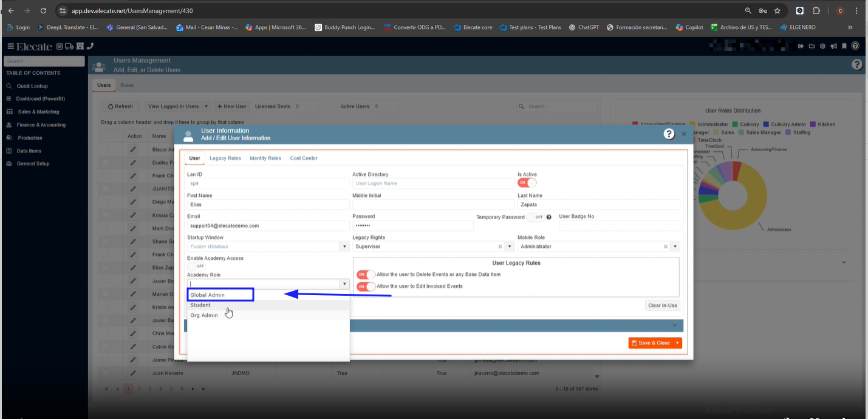
Task: Click the bookmark icon in top bar
Action: coord(844,46)
